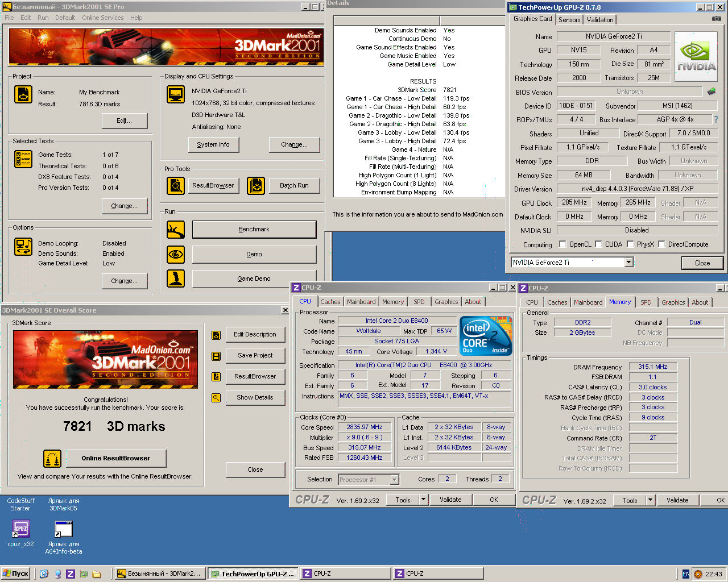Screen dimensions: 728x582
Task: Click the NVIDIA logo in GPU-Z
Action: 696,57
